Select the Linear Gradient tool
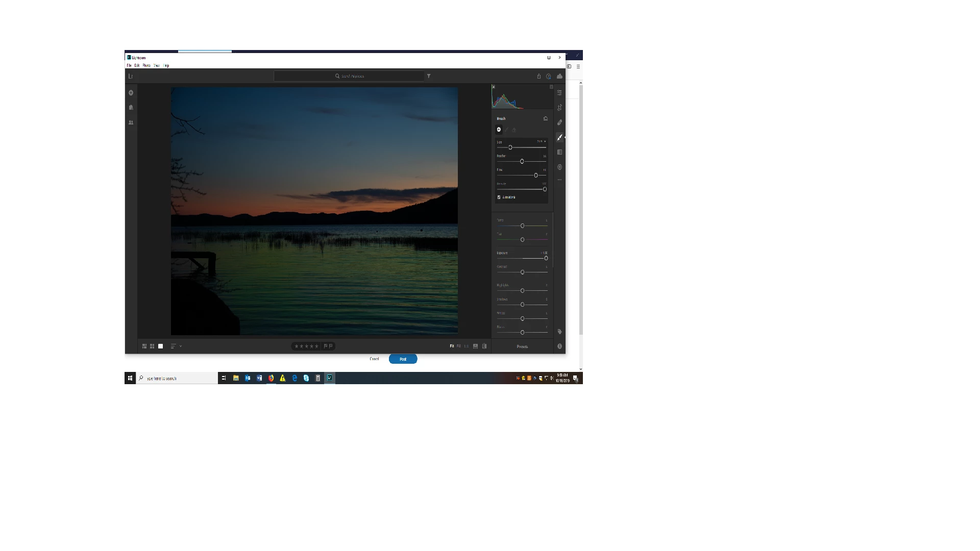Screen dimensions: 980x551 (559, 152)
